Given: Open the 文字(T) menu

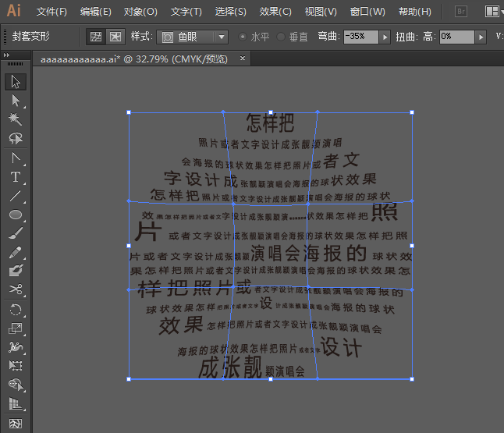Looking at the screenshot, I should click(186, 12).
